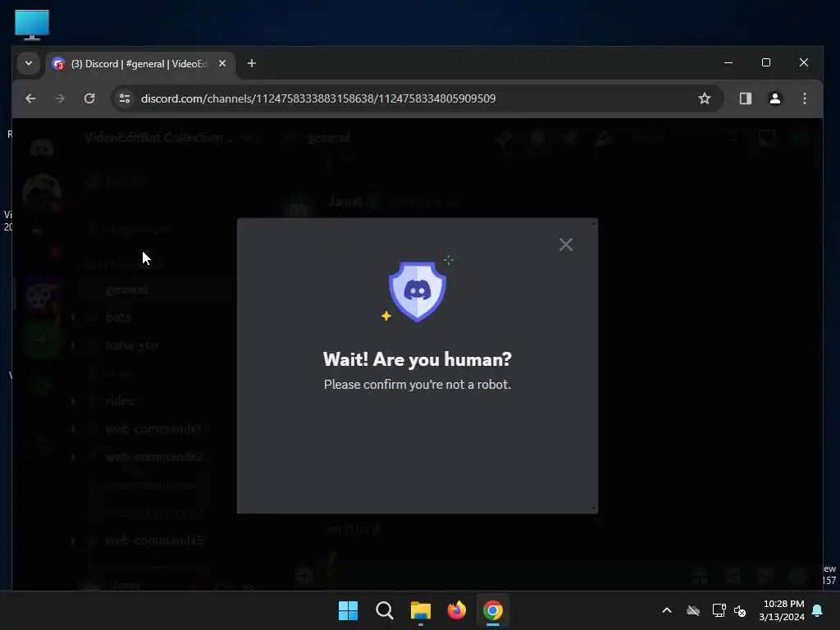Go forward in browser history
Screen dimensions: 840x630
59,98
